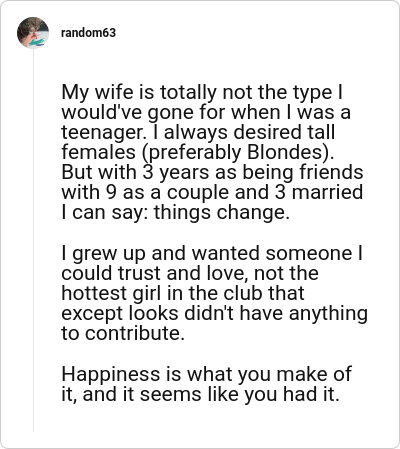400x449 pixels.
Task: Click the word "Happiness" in last paragraph
Action: pyautogui.click(x=111, y=375)
